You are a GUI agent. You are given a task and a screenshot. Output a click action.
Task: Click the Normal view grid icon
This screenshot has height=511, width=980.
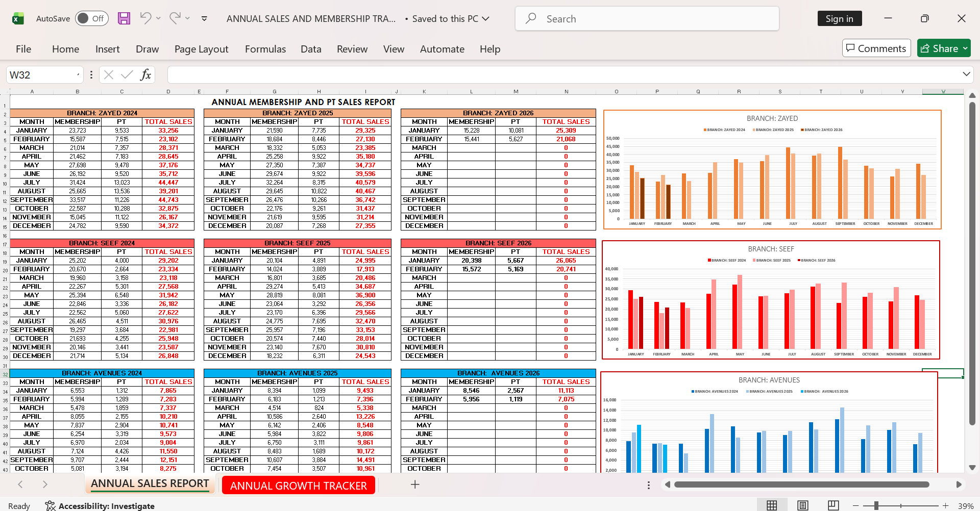772,505
